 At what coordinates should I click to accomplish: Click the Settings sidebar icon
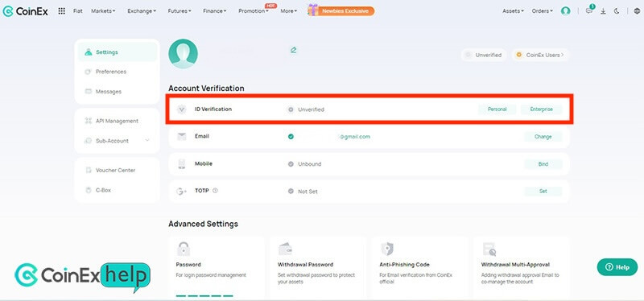tap(88, 52)
